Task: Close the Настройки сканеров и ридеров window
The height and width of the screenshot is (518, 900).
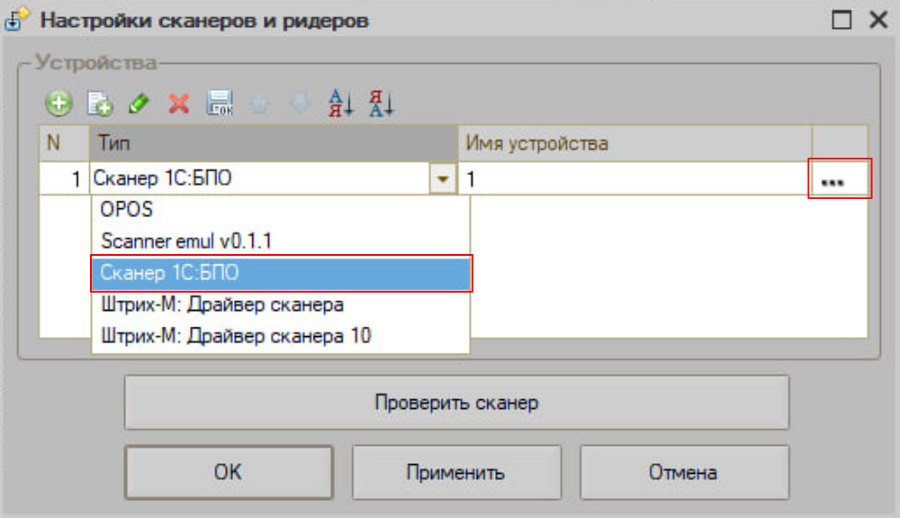Action: point(878,20)
